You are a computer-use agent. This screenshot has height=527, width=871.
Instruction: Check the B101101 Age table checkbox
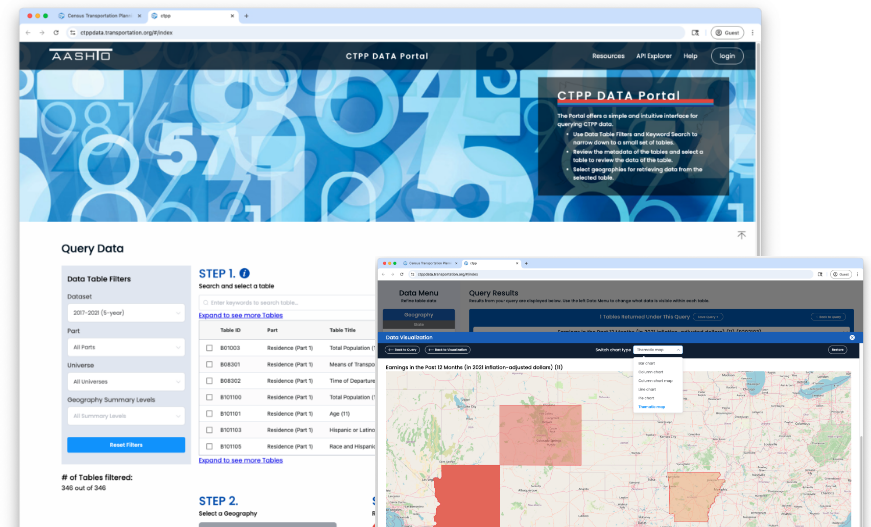pos(209,414)
